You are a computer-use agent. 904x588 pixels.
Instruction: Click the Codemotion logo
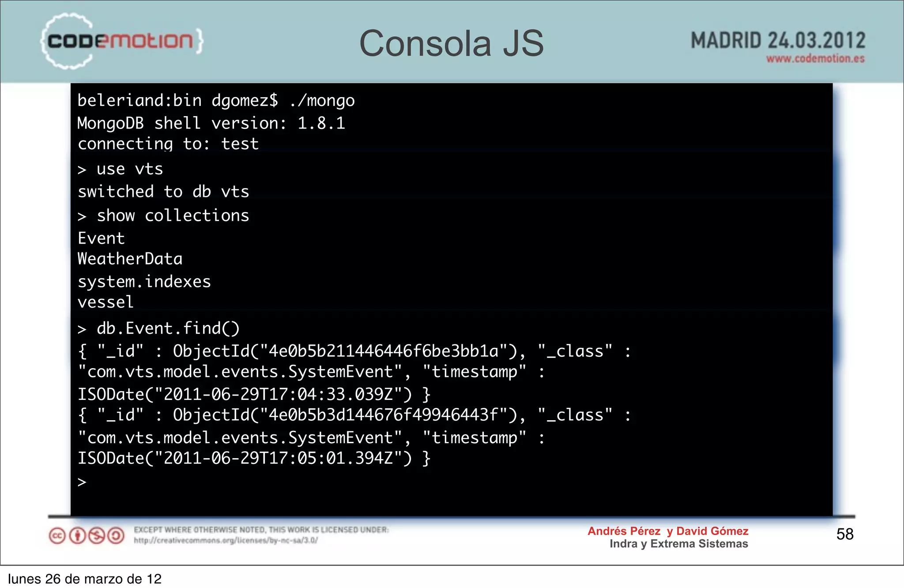(122, 41)
